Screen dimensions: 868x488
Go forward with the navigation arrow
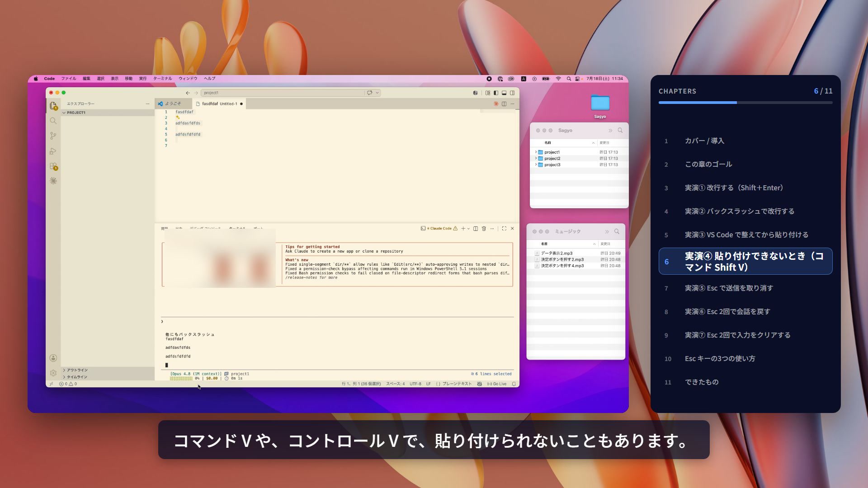pos(196,93)
